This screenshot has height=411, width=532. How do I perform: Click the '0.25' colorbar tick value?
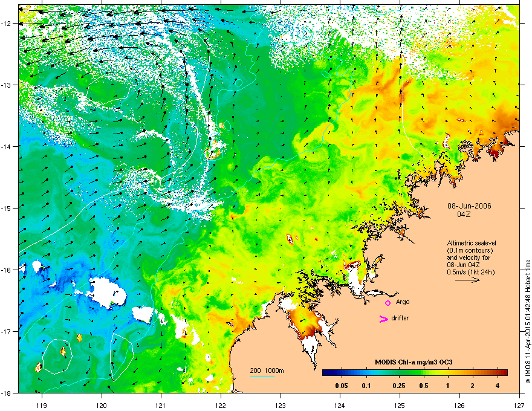pos(398,386)
